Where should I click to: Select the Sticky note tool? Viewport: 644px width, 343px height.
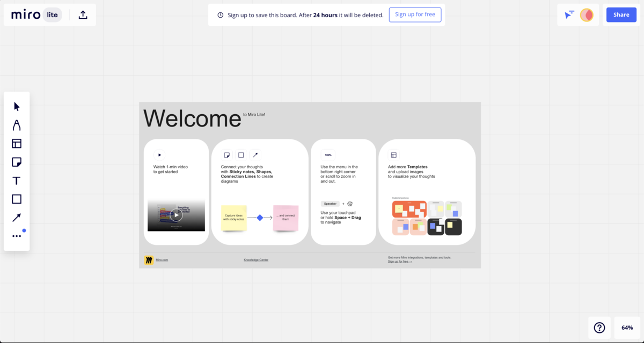[x=17, y=162]
